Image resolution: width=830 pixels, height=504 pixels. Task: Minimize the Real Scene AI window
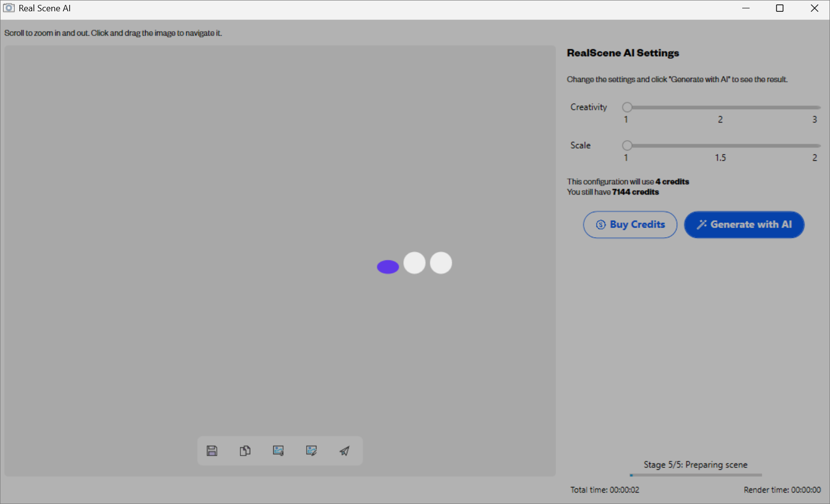coord(746,8)
